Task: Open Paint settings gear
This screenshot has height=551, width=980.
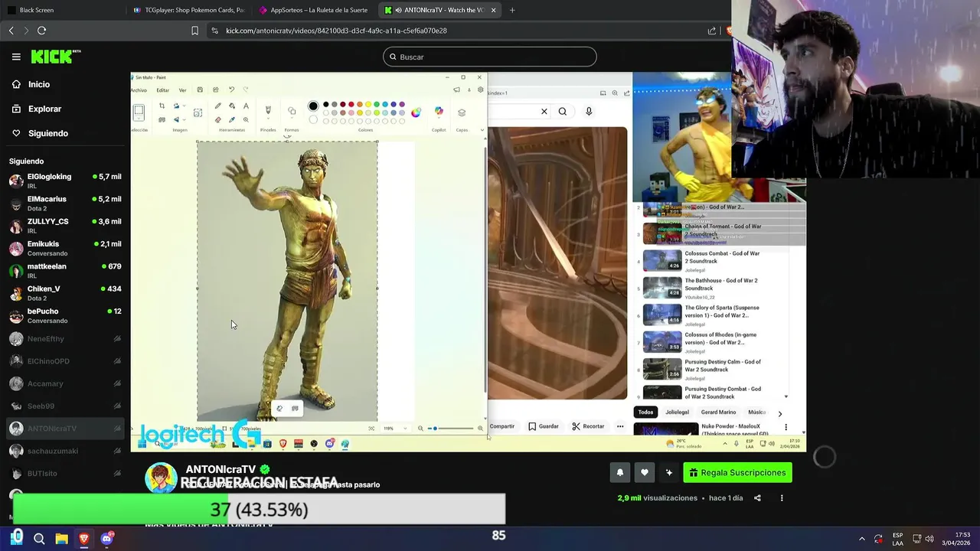Action: coord(480,90)
